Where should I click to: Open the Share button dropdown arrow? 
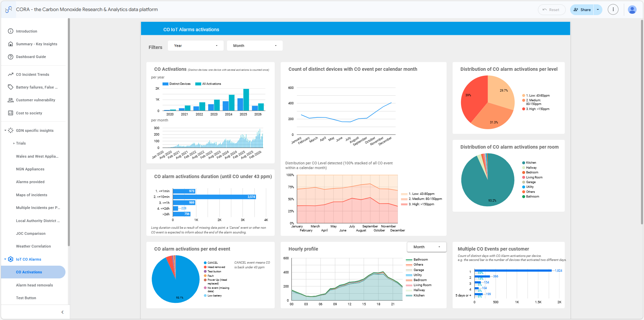tap(598, 10)
